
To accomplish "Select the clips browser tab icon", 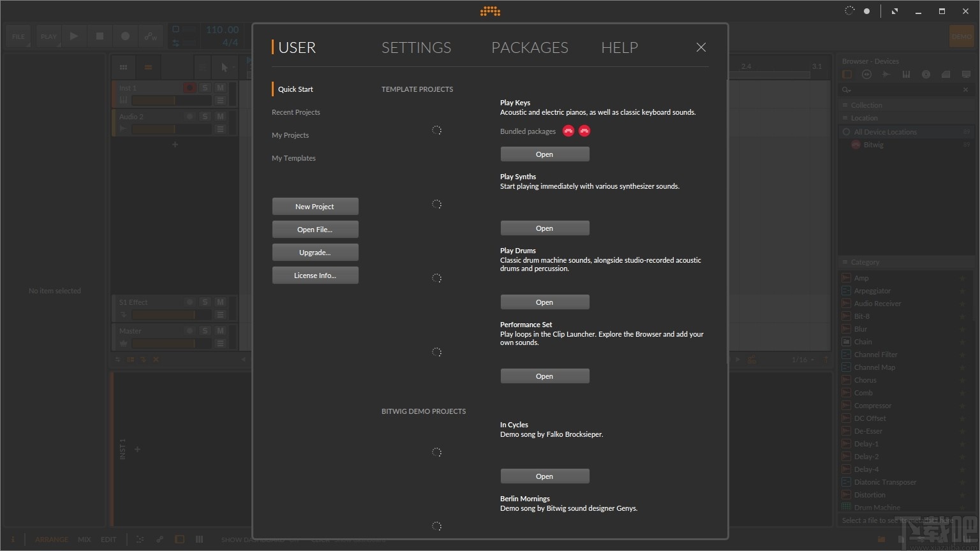I will (x=946, y=75).
